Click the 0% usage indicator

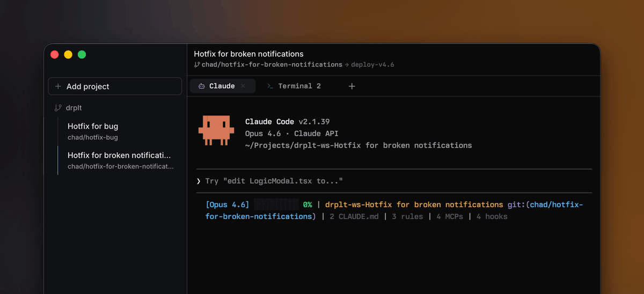(x=308, y=204)
